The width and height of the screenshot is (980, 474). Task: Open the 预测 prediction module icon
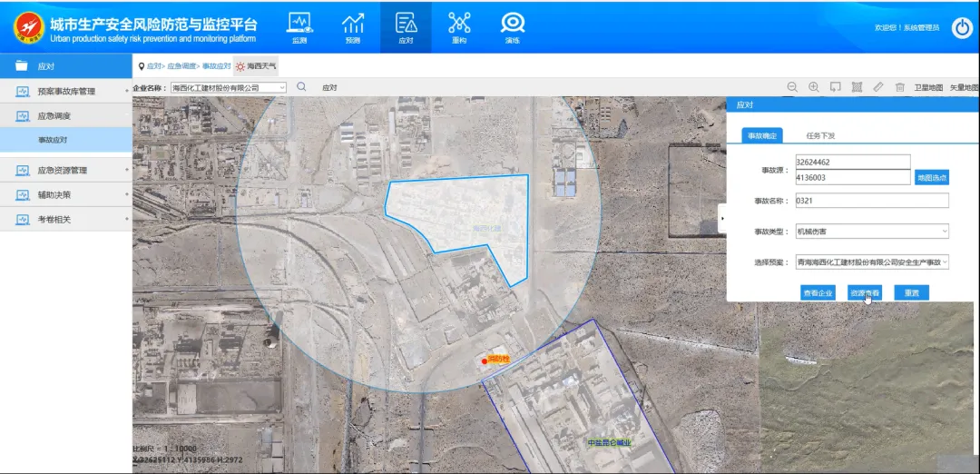(353, 27)
